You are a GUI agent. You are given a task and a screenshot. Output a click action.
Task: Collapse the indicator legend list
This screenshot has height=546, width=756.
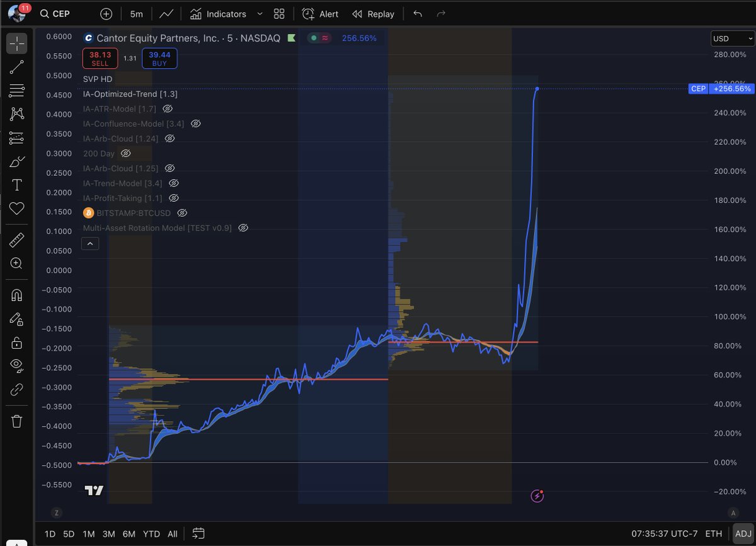(x=90, y=243)
